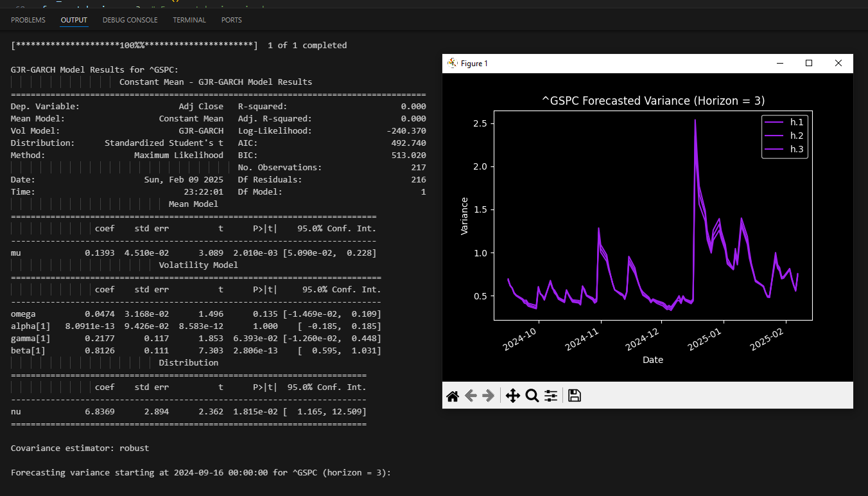Click the omega row coefficient 0.0474
The height and width of the screenshot is (496, 868).
100,314
